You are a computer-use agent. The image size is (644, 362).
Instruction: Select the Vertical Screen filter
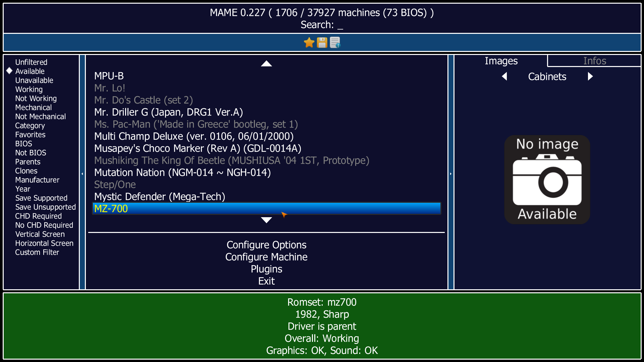[40, 234]
